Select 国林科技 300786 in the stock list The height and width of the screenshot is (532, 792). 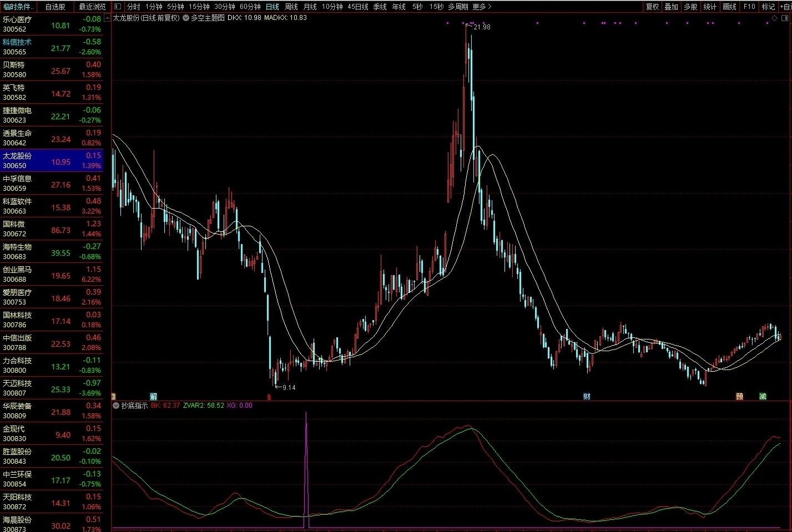point(52,320)
